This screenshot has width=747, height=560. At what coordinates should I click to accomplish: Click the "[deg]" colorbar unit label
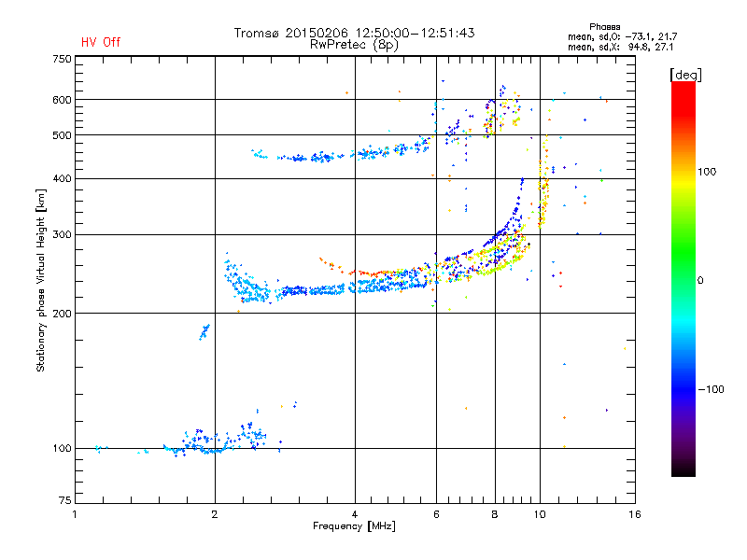tap(685, 75)
